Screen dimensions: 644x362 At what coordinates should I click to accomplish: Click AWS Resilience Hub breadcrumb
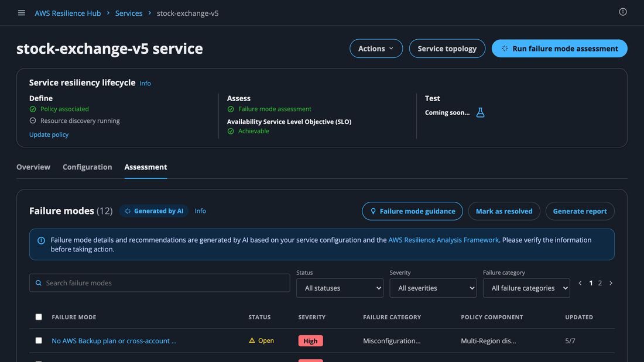click(x=68, y=13)
